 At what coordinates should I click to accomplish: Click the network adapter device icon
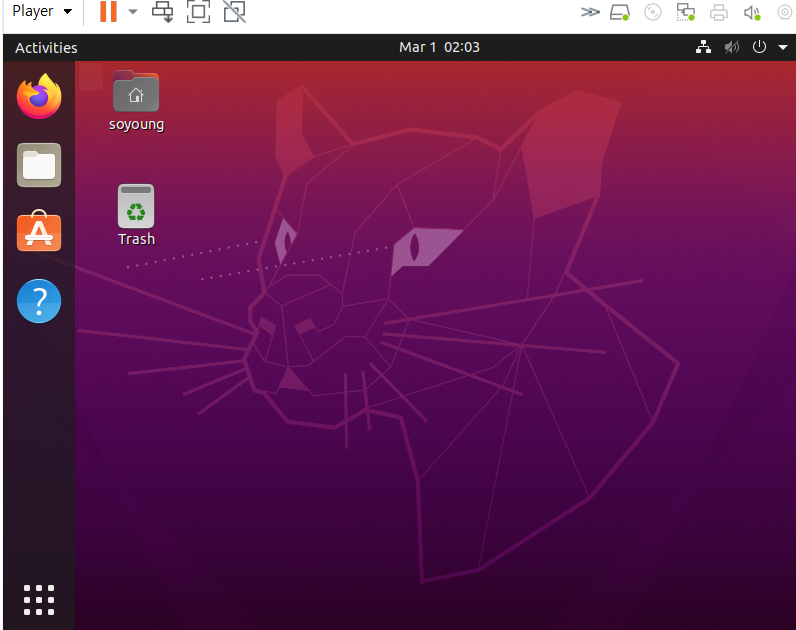point(685,12)
